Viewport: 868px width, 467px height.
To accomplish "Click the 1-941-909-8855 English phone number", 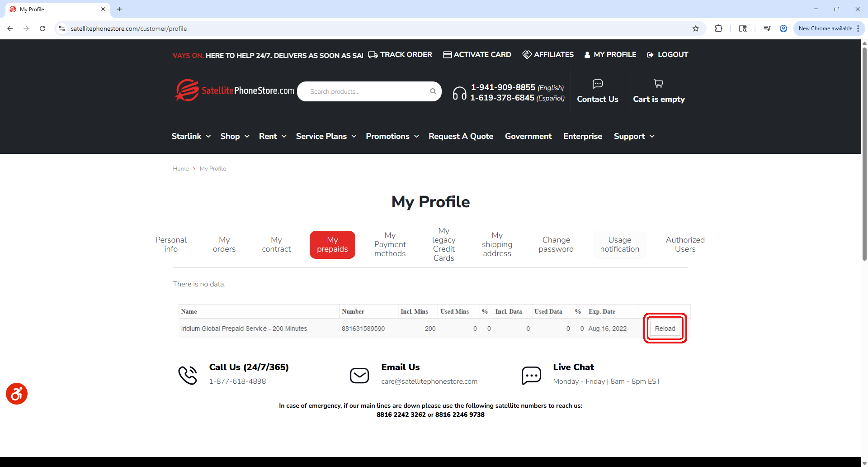I will pyautogui.click(x=503, y=87).
